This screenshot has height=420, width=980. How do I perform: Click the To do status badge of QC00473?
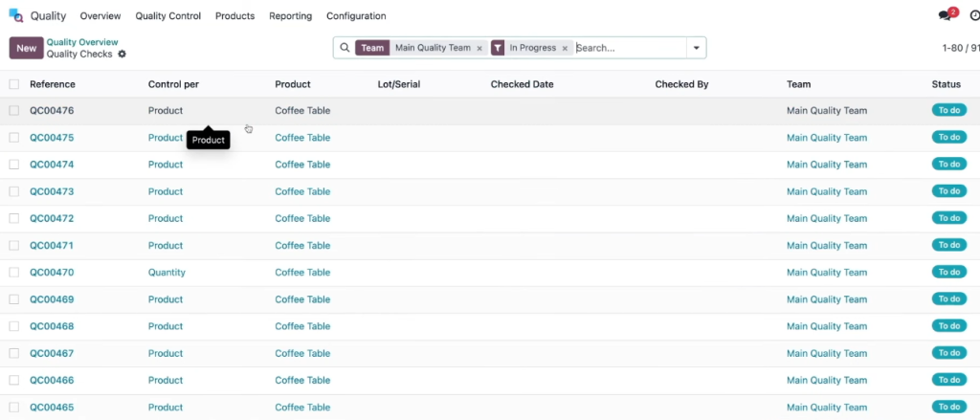948,191
